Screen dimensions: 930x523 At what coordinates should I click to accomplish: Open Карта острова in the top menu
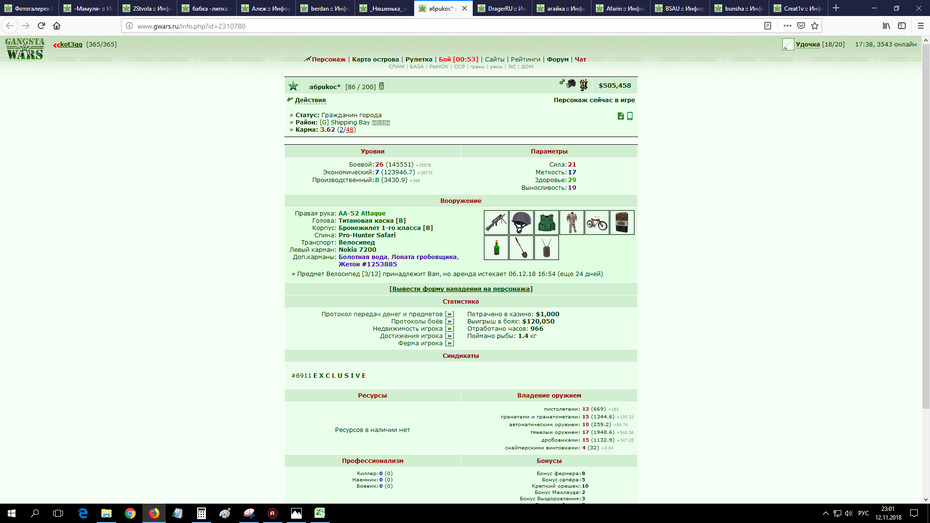[375, 59]
